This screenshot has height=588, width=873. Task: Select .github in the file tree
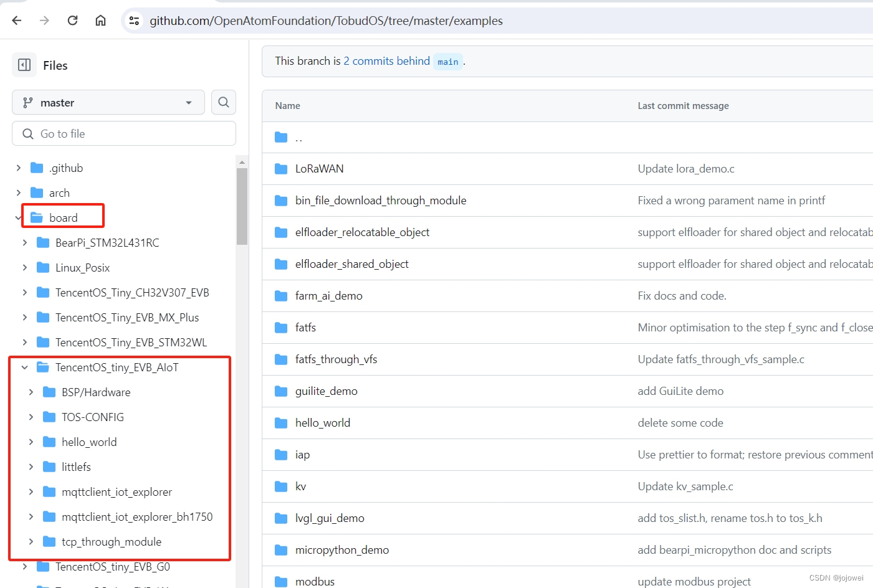pyautogui.click(x=66, y=168)
